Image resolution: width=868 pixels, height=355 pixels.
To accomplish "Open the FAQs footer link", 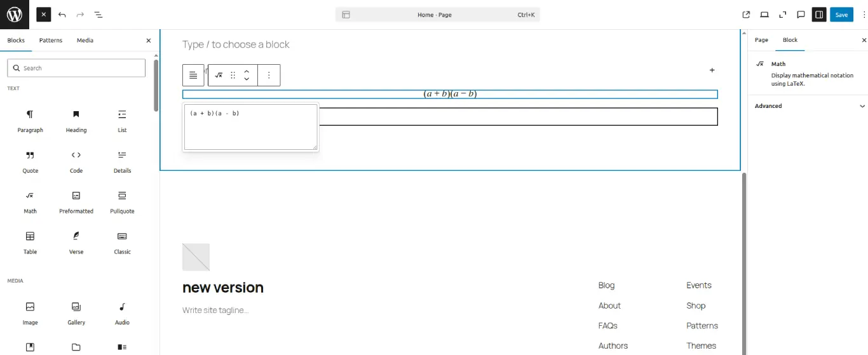I will [608, 326].
